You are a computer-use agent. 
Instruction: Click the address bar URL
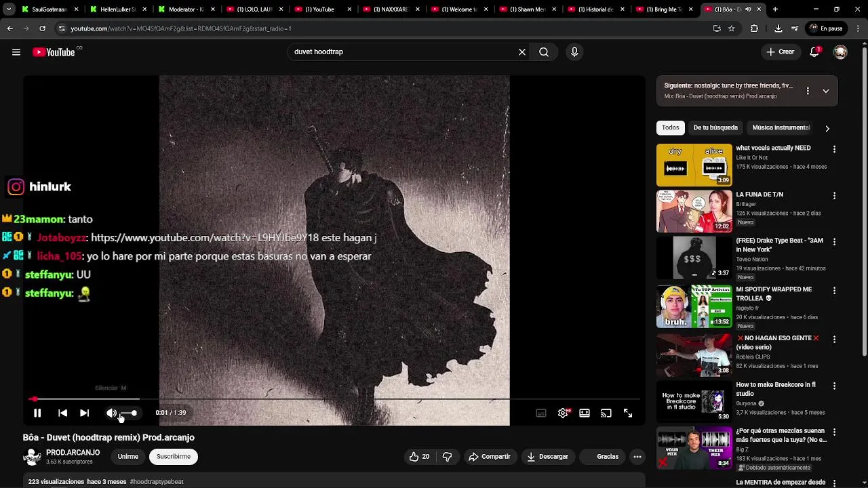(181, 28)
